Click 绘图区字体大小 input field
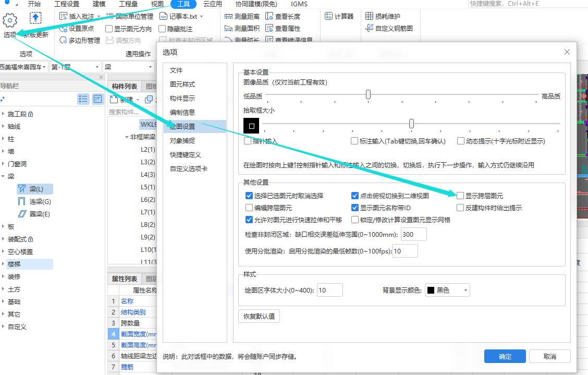 [x=329, y=290]
